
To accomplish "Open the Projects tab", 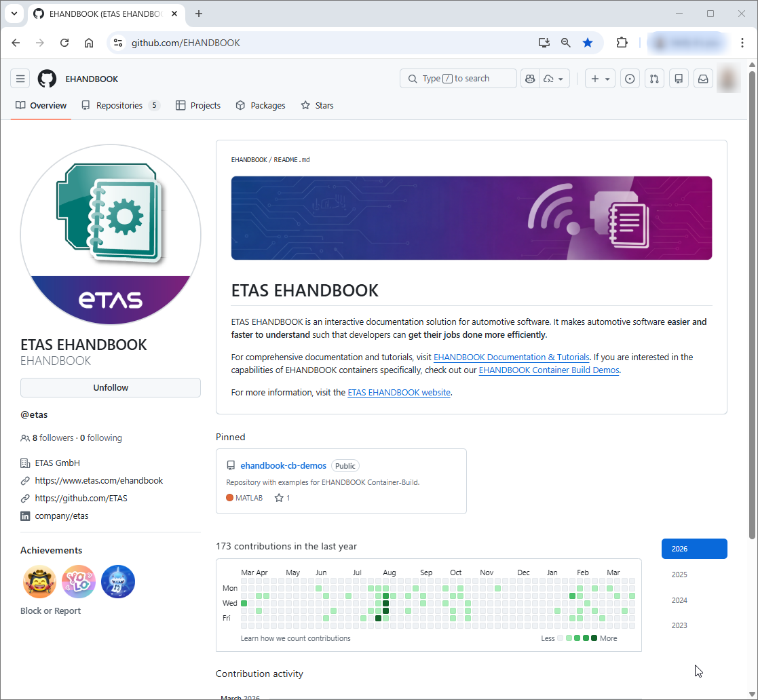I will (197, 105).
